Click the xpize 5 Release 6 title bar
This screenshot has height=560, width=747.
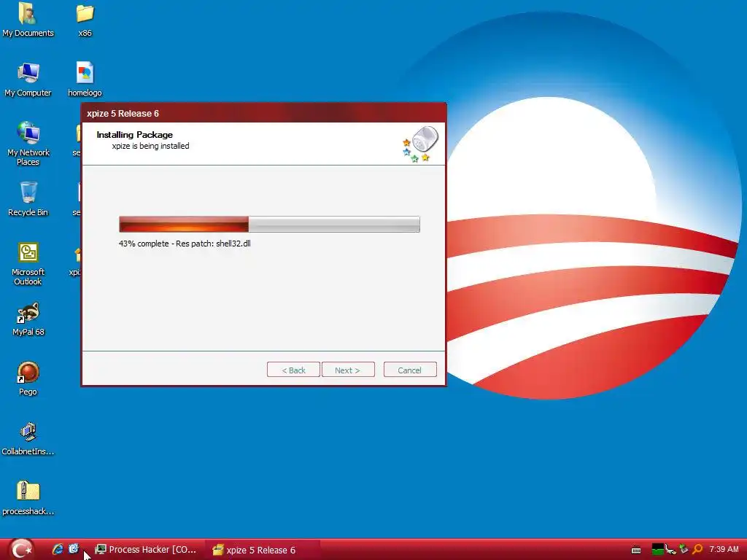tap(263, 113)
